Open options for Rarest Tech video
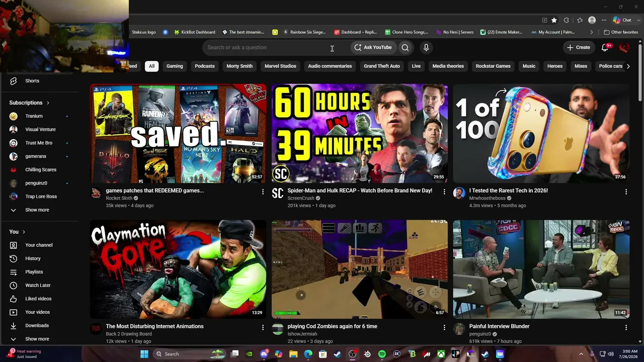The width and height of the screenshot is (644, 362). coord(626,192)
